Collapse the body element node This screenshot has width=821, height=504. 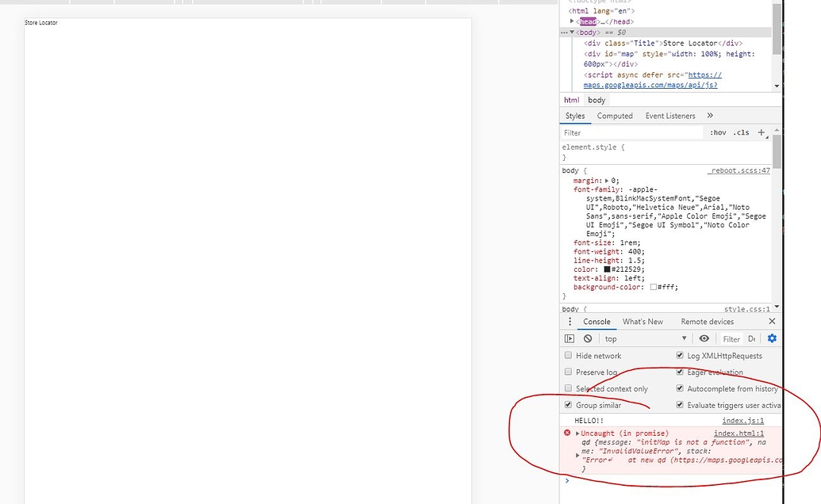click(572, 32)
